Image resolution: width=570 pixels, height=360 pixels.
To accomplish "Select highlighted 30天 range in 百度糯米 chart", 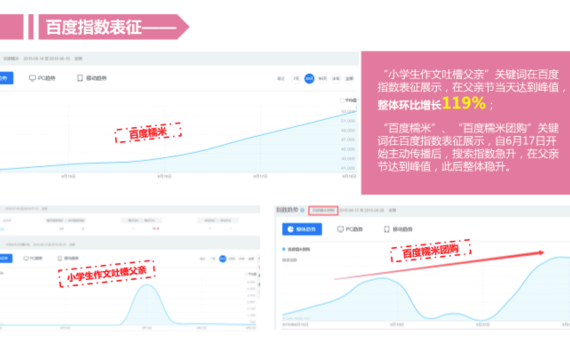I will 309,78.
